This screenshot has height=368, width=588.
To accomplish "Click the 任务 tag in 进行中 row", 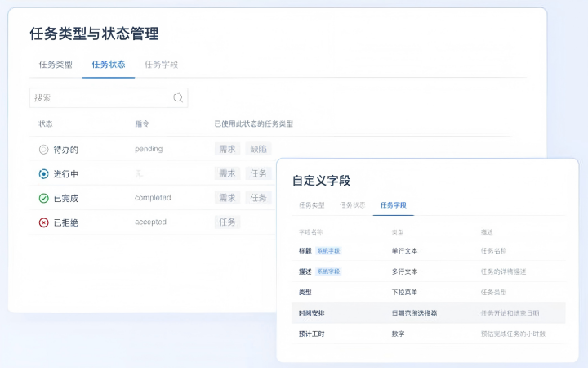I will pos(258,174).
